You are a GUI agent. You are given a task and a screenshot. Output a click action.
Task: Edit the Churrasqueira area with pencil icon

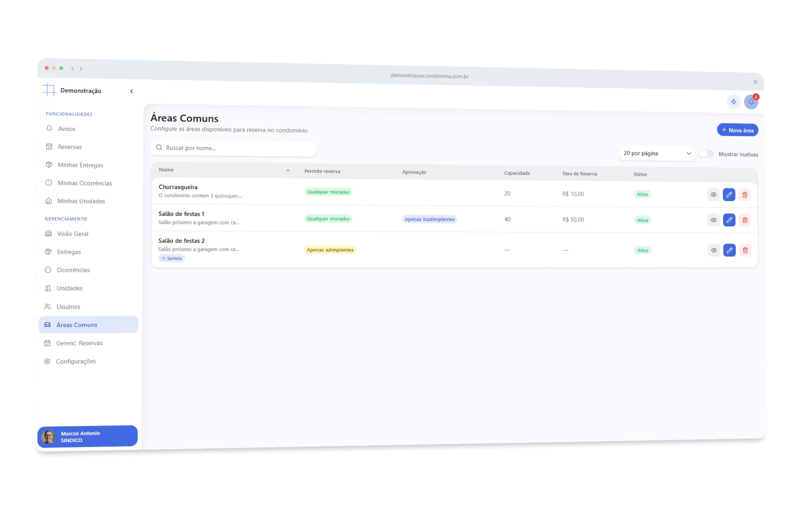pyautogui.click(x=729, y=195)
